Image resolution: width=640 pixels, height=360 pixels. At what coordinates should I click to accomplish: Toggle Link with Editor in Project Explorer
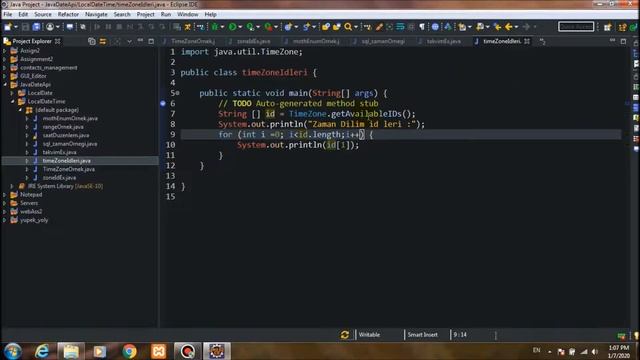point(103,41)
